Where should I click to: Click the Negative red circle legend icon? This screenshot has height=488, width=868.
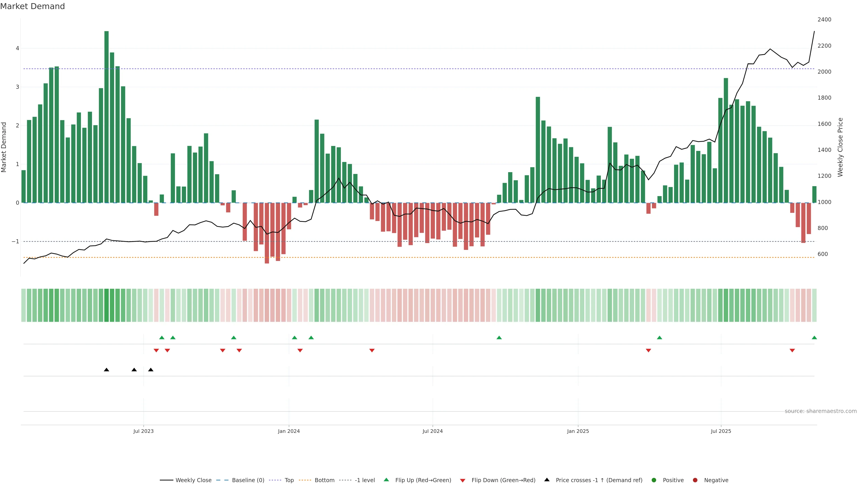[695, 480]
